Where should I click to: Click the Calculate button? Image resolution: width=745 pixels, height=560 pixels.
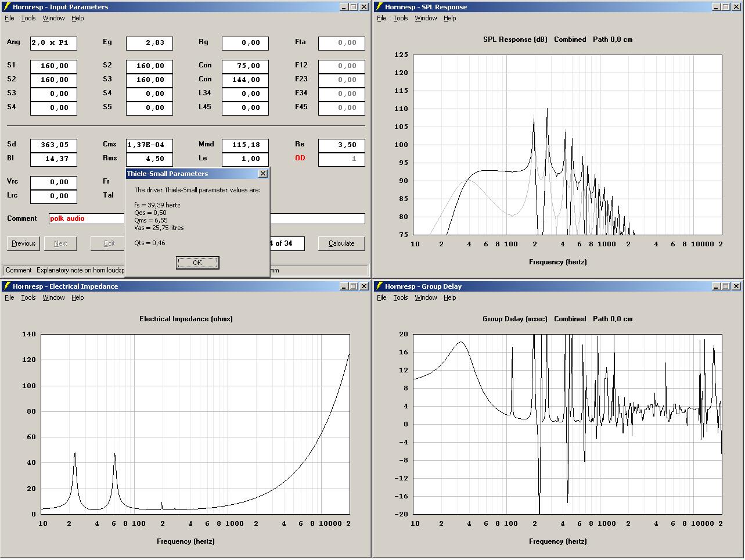[341, 243]
